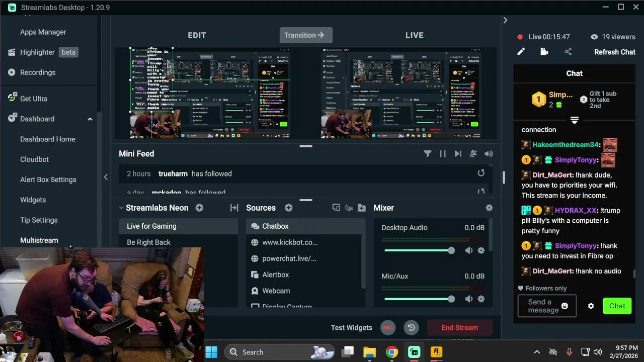Viewport: 644px width, 362px height.
Task: Open Windows Start menu
Action: click(211, 352)
